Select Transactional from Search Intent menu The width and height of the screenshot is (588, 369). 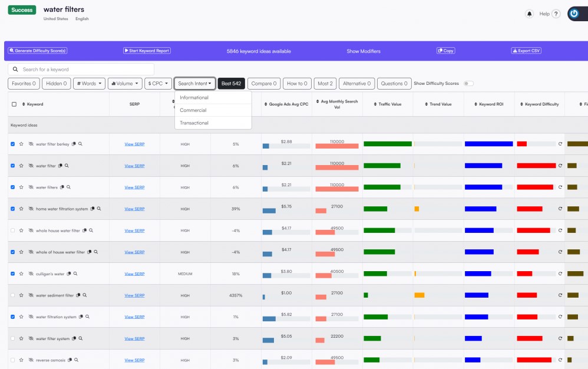[194, 123]
